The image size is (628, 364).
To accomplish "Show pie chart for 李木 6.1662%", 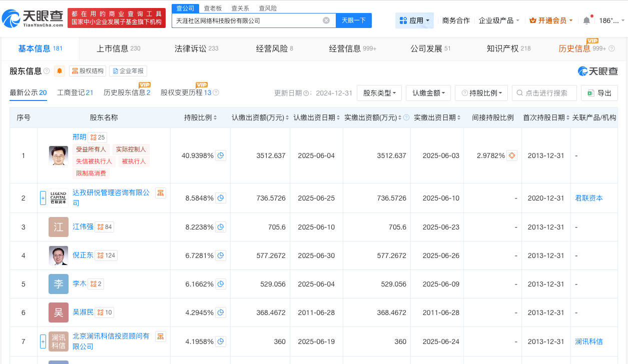I will click(x=221, y=283).
